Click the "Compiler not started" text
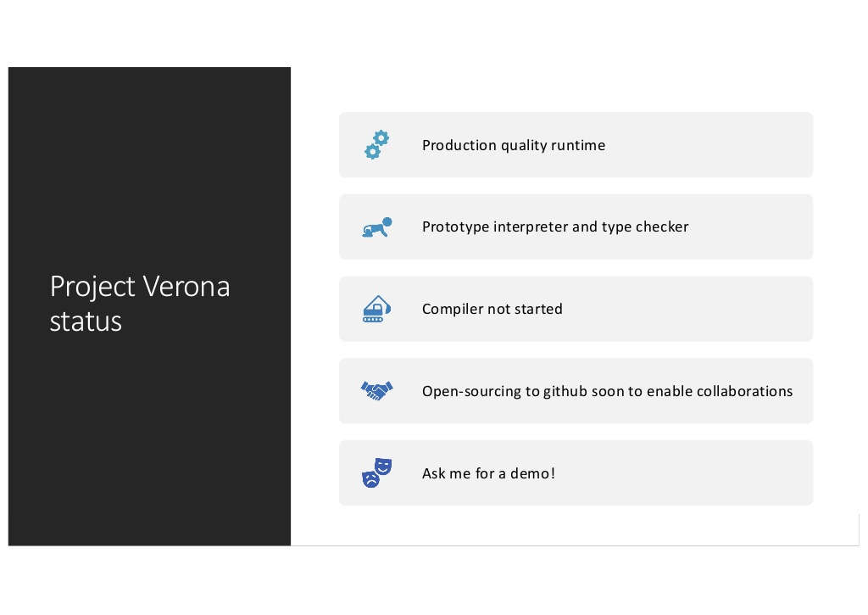868x615 pixels. (492, 309)
